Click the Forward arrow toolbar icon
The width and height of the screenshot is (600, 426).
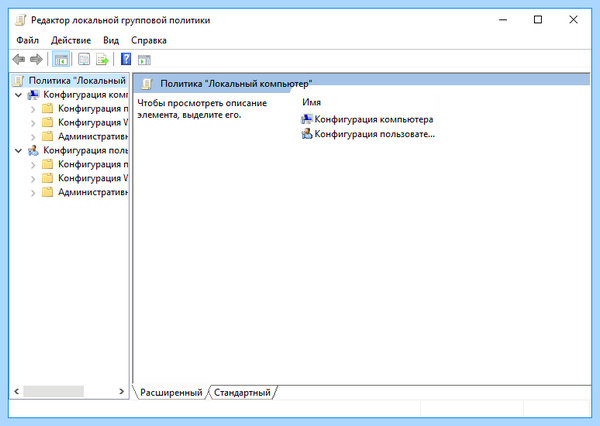coord(36,59)
